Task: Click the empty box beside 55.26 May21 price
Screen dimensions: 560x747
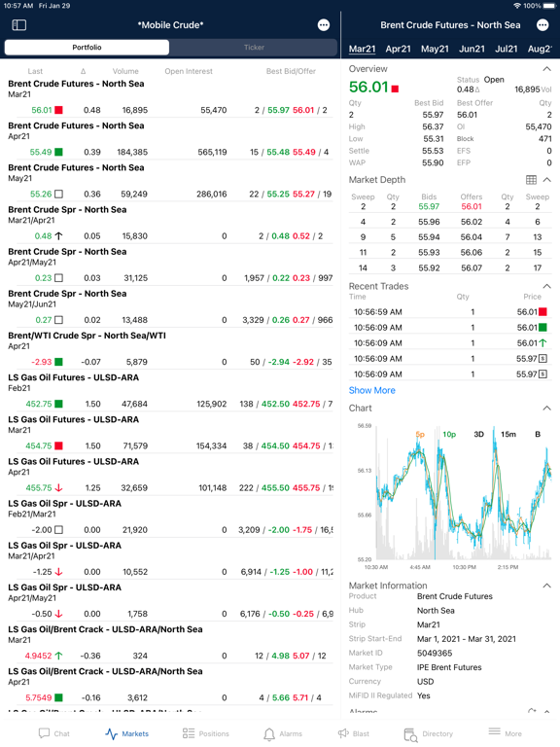Action: pos(58,194)
